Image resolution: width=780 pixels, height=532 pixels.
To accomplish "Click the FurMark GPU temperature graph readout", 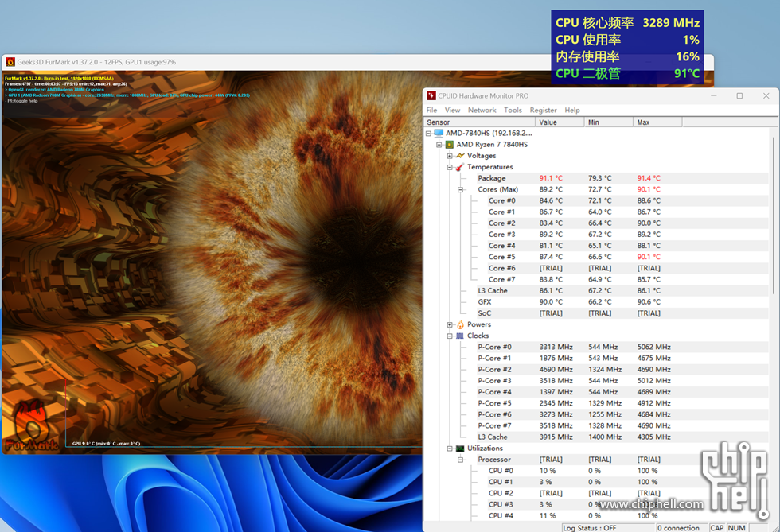I will coord(106,444).
